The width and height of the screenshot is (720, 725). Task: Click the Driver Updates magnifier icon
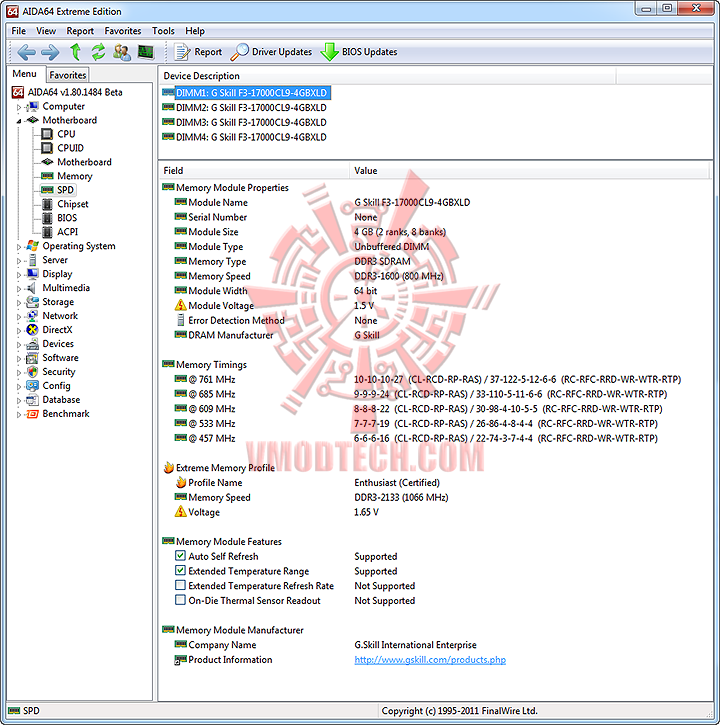coord(240,52)
